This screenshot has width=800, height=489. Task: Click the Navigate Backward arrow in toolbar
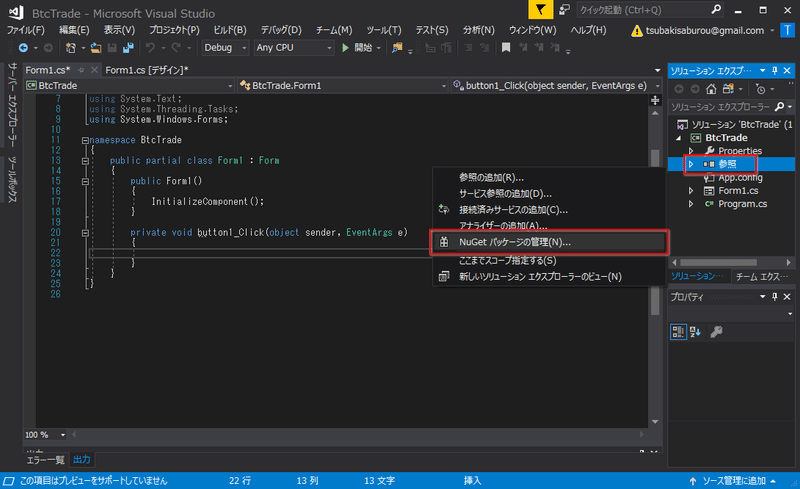pos(23,48)
